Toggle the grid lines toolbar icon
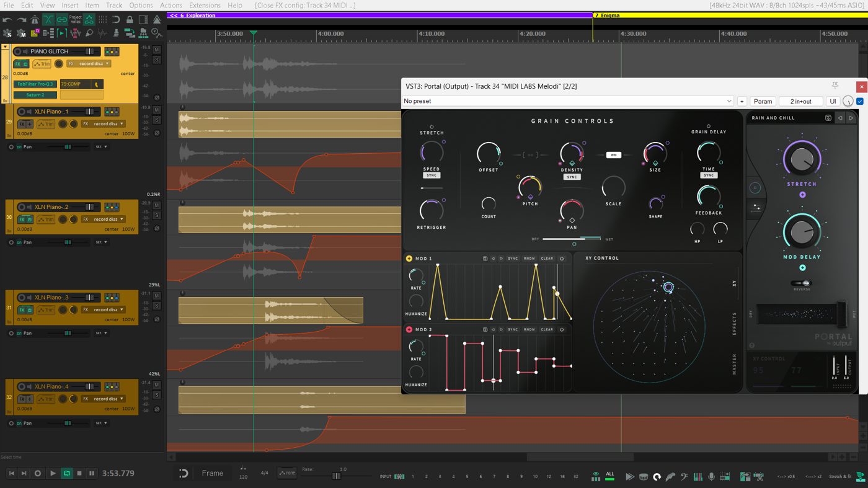 pos(102,20)
